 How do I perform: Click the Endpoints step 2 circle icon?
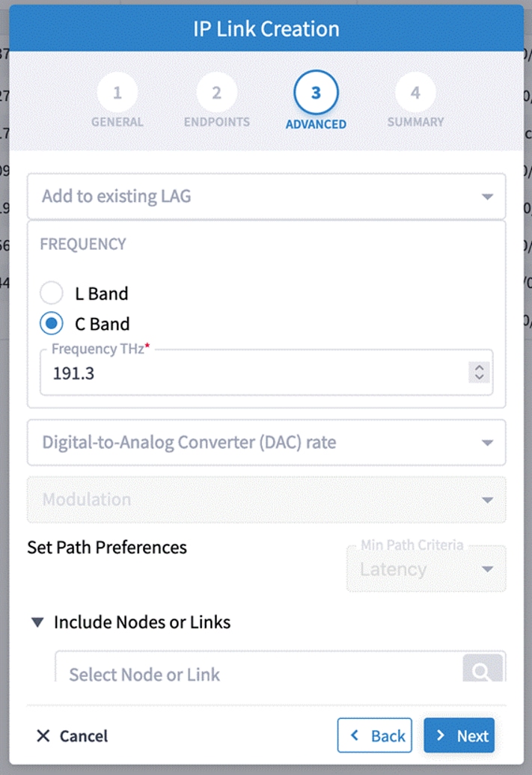tap(216, 94)
